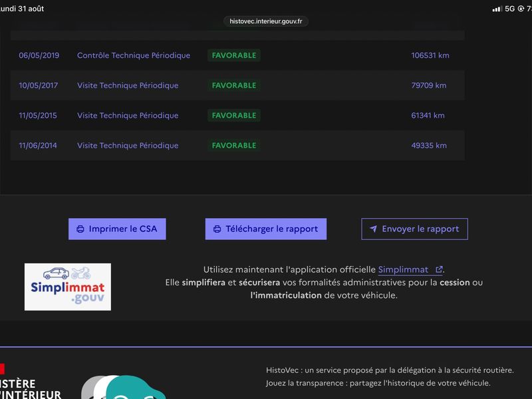532x399 pixels.
Task: Click the teal HistoVec car logo
Action: [x=124, y=387]
